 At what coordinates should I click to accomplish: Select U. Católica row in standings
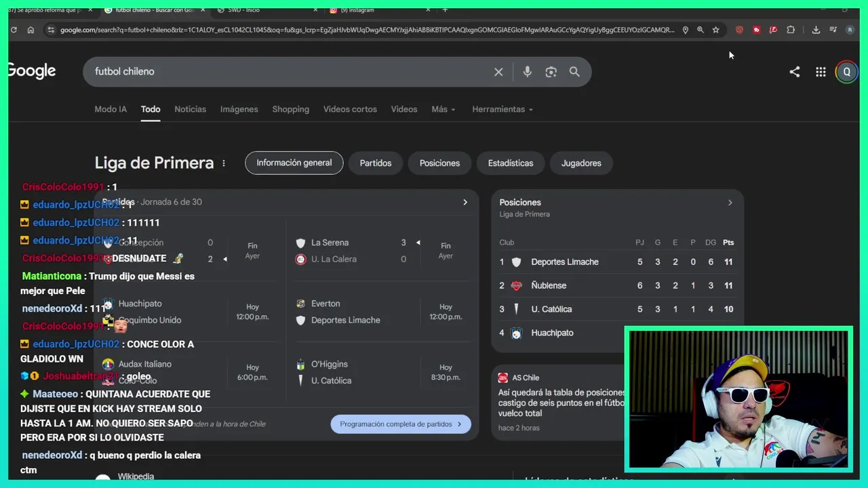point(617,309)
